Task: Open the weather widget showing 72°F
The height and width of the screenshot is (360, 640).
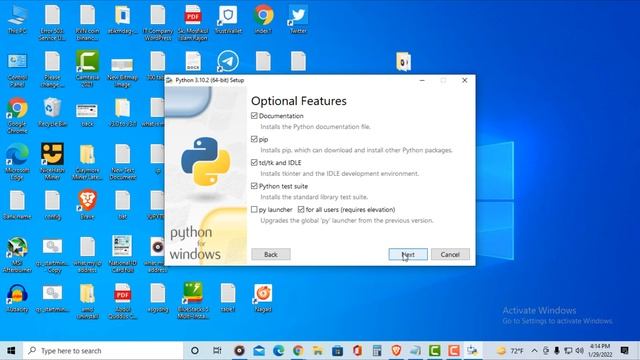Action: [x=510, y=351]
